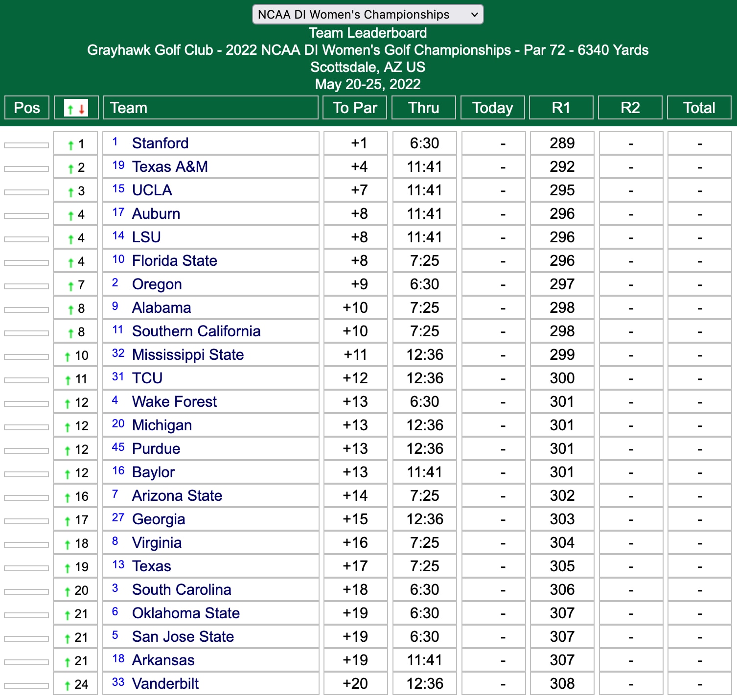
Task: Click the green arrow in Texas row
Action: [x=68, y=568]
